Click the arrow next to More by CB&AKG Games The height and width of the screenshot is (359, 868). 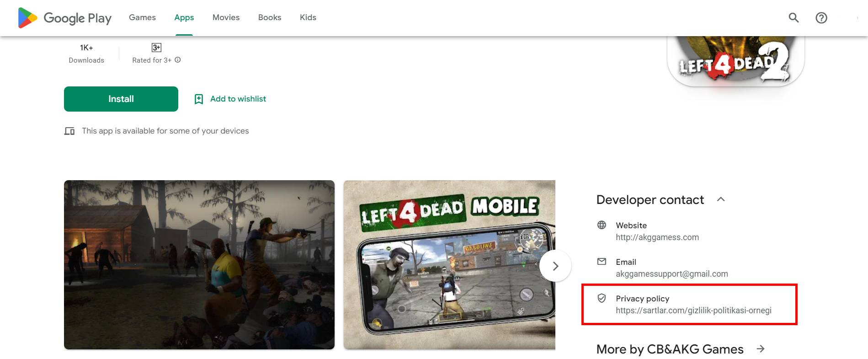[761, 349]
